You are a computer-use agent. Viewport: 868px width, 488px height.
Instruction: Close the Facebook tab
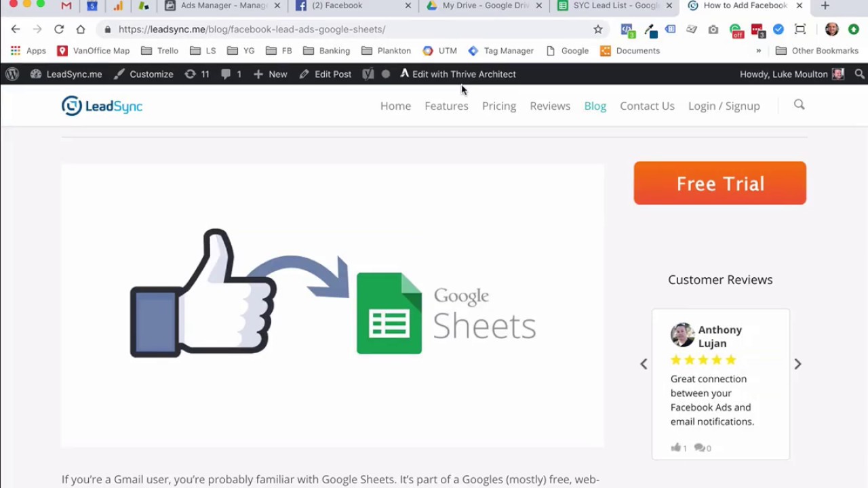tap(408, 5)
